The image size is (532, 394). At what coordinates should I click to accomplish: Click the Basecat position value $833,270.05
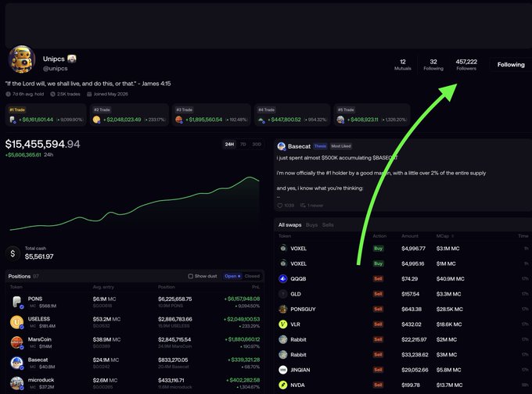173,360
